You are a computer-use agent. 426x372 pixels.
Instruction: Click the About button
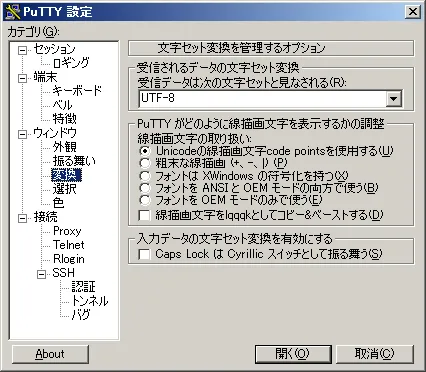click(x=50, y=354)
